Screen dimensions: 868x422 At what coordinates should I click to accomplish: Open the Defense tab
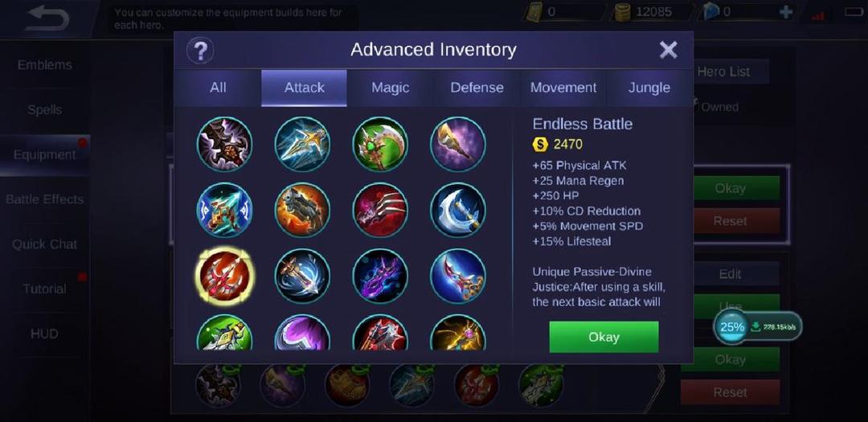pos(477,88)
